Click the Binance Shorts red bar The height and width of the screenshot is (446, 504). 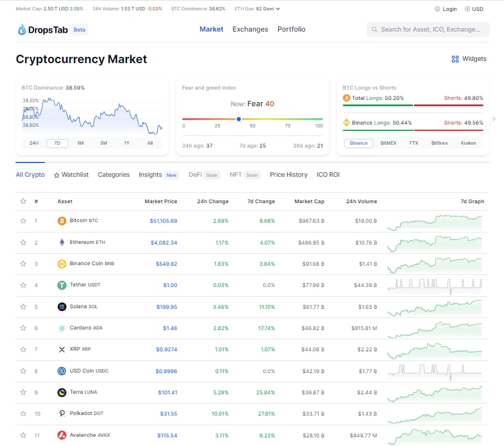click(x=448, y=130)
